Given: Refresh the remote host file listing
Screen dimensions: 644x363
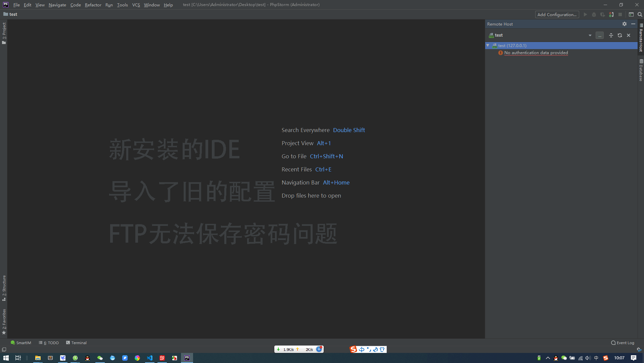Looking at the screenshot, I should click(619, 35).
